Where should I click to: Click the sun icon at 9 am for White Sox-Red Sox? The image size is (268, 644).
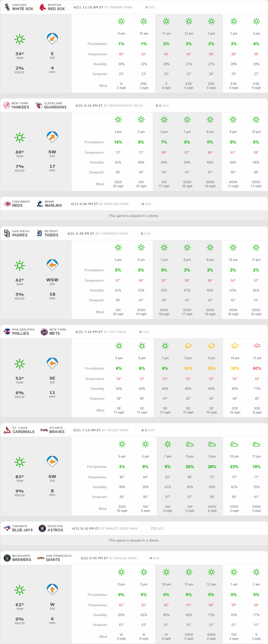click(x=121, y=21)
